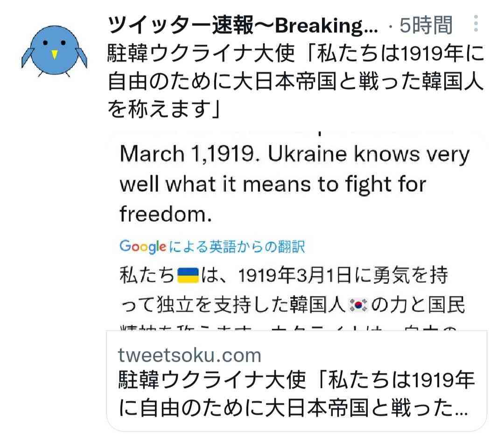
Task: Select the main tweet text about 駐韓ウクライナ大使
Action: [296, 81]
